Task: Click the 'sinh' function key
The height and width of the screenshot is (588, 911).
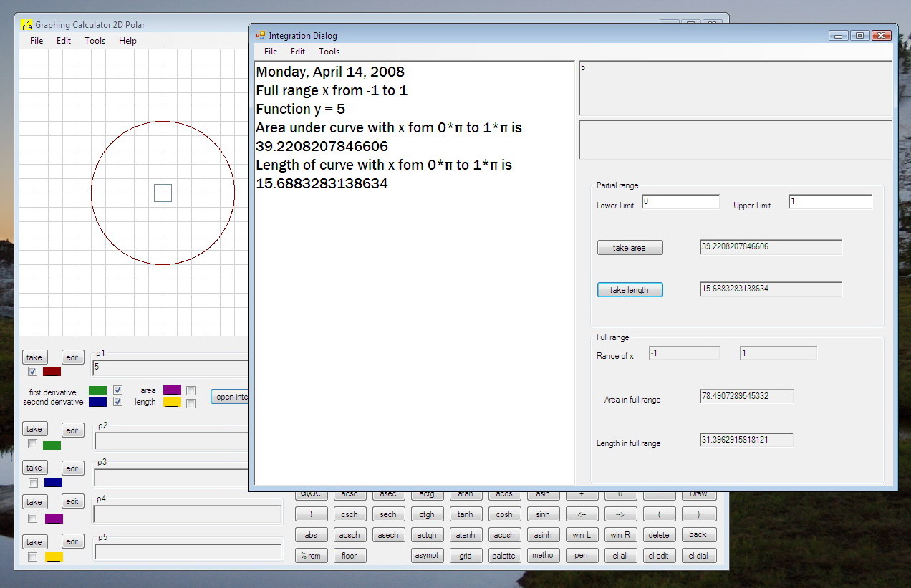Action: pos(543,514)
